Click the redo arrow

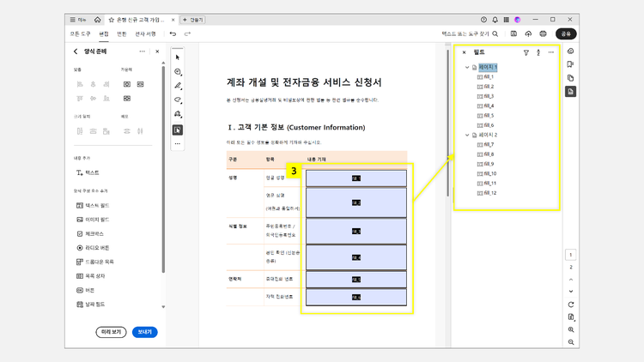click(187, 34)
